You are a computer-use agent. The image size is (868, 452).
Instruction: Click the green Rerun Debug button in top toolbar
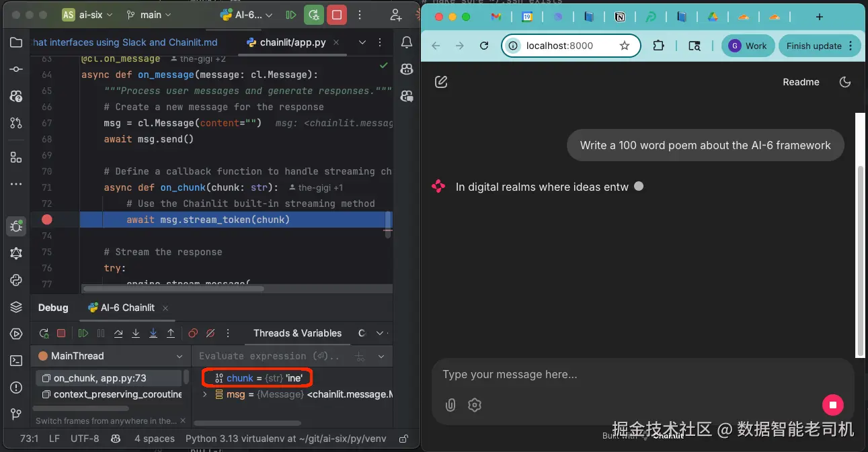pos(313,15)
